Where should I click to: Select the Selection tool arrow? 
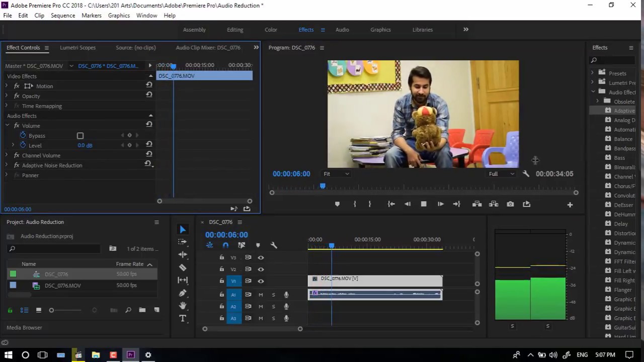pos(183,229)
